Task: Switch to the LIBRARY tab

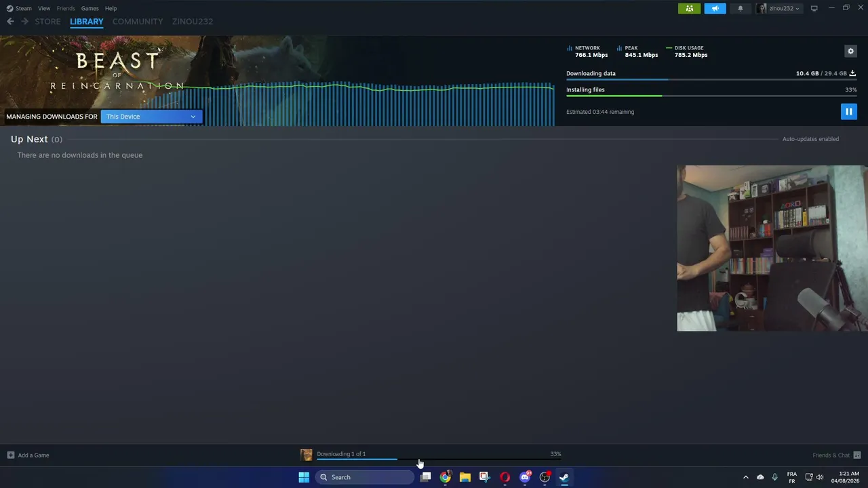Action: (87, 22)
